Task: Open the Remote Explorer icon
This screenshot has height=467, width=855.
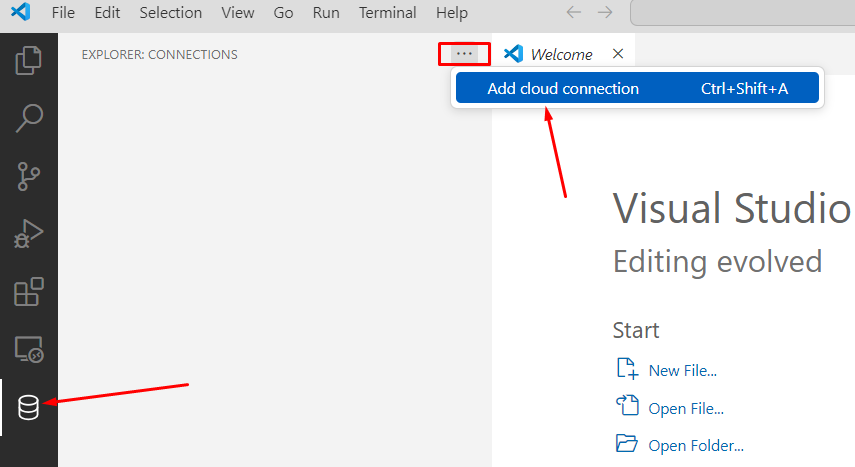Action: click(x=28, y=350)
